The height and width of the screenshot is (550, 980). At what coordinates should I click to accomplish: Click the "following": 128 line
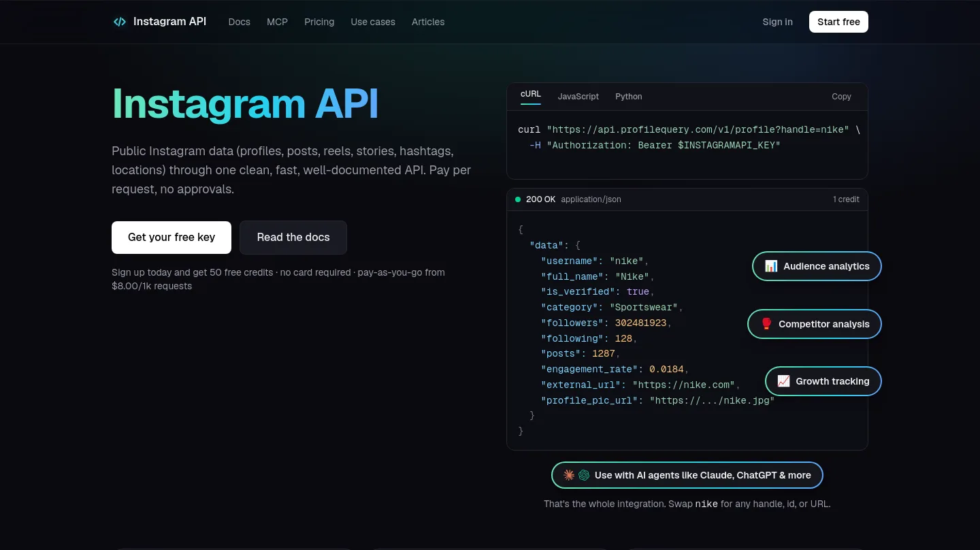(589, 338)
